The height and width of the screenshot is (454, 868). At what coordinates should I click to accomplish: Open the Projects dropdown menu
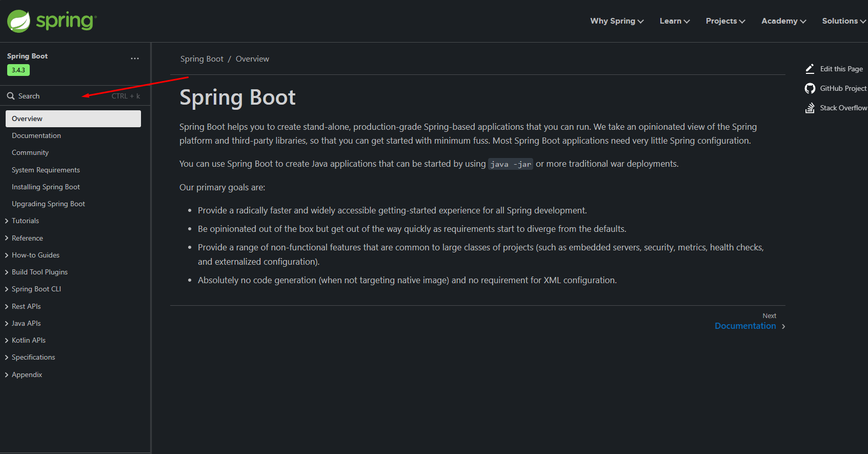click(x=725, y=21)
